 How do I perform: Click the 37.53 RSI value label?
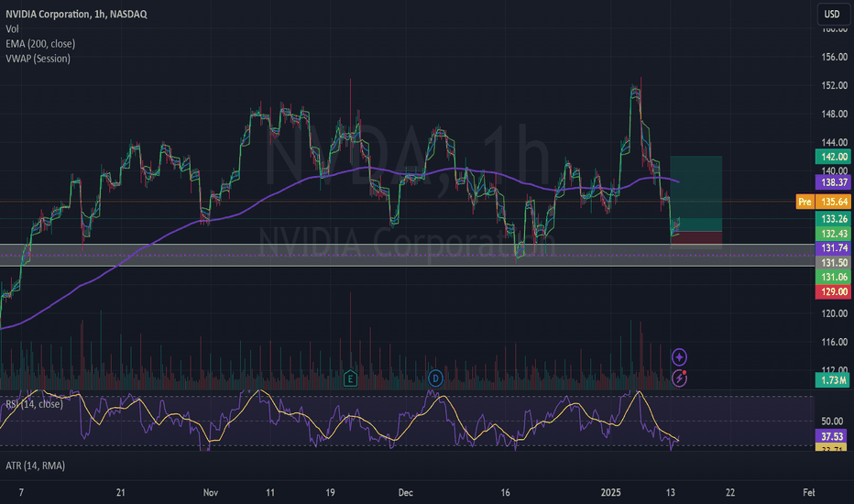pyautogui.click(x=832, y=436)
